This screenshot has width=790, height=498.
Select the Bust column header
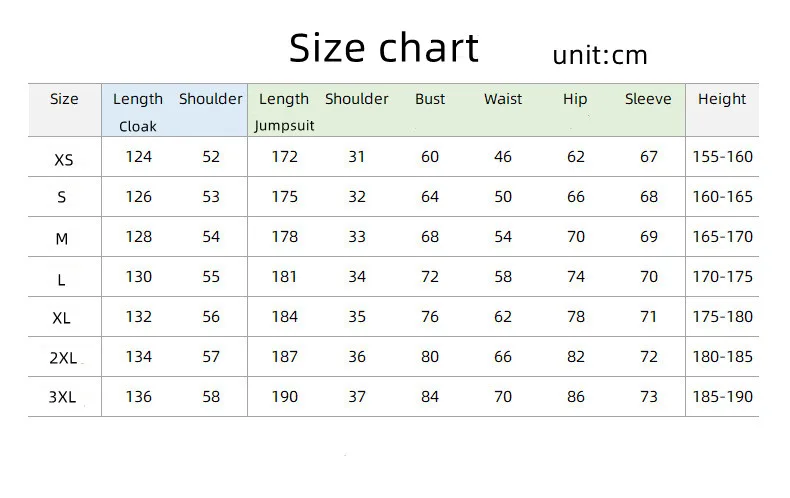click(430, 99)
